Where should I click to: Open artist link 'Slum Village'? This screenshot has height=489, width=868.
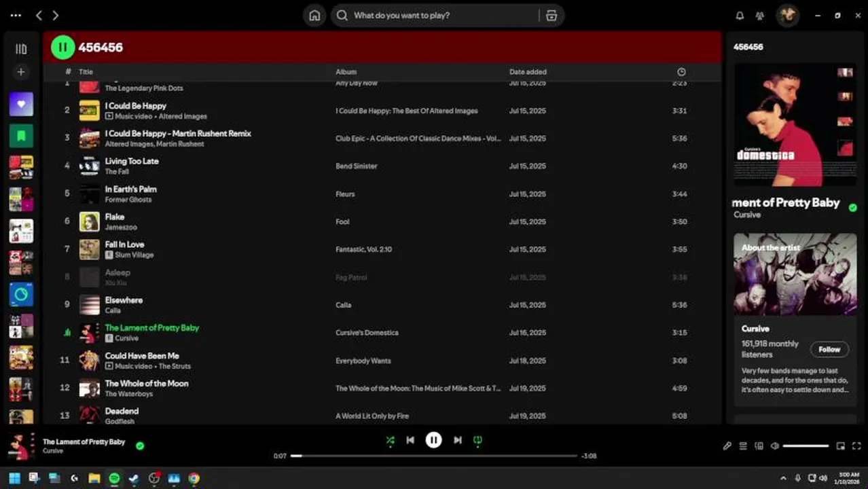(134, 255)
